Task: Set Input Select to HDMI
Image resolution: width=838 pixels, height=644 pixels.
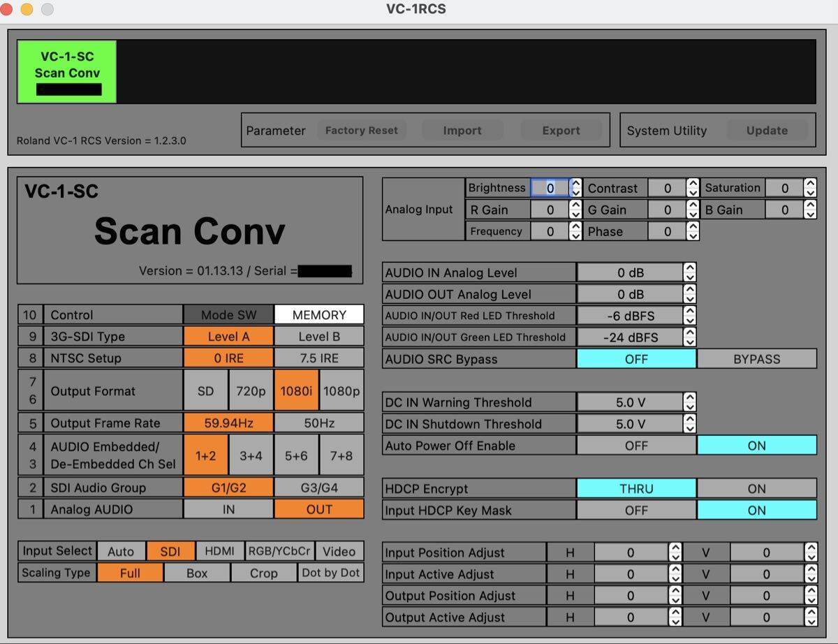Action: point(220,551)
